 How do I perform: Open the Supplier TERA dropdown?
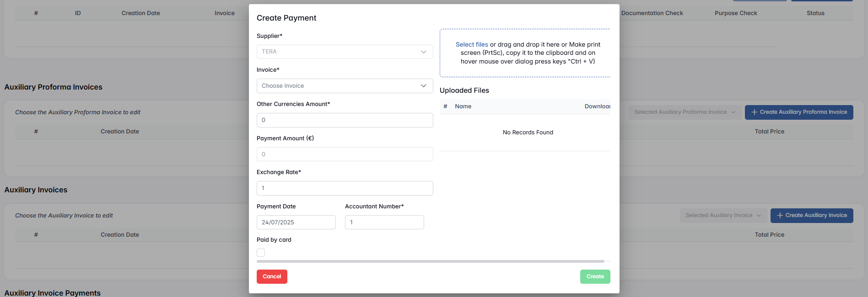pyautogui.click(x=339, y=52)
